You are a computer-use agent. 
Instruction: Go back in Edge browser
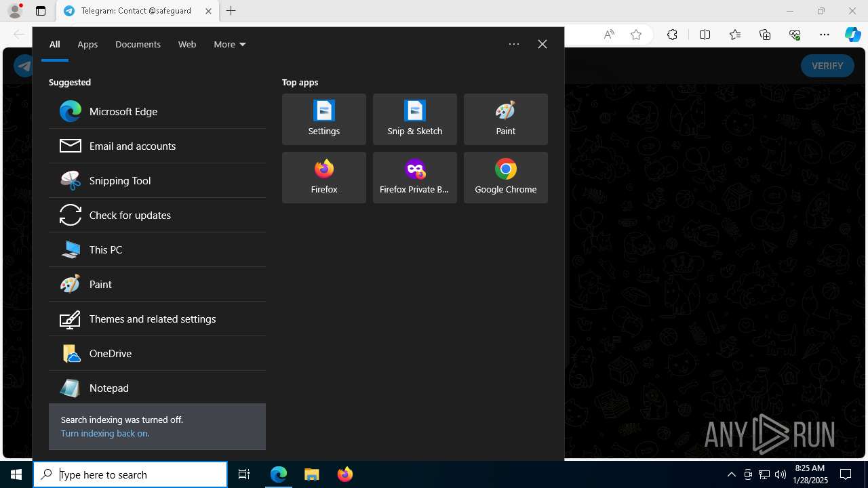click(19, 35)
